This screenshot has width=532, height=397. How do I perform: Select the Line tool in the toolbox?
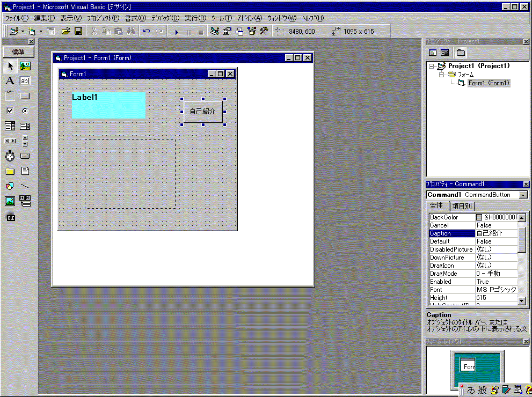(x=25, y=186)
